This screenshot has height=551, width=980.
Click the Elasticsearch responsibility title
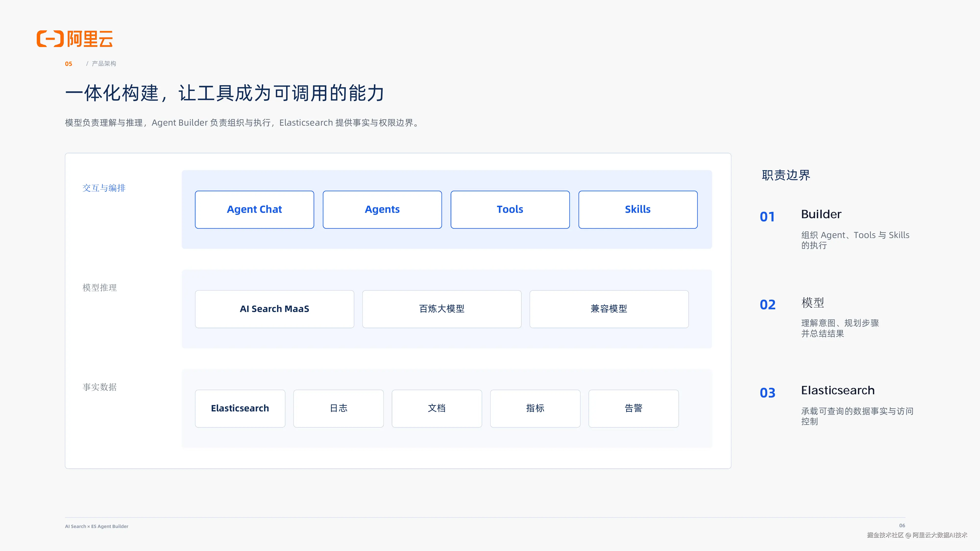tap(838, 391)
